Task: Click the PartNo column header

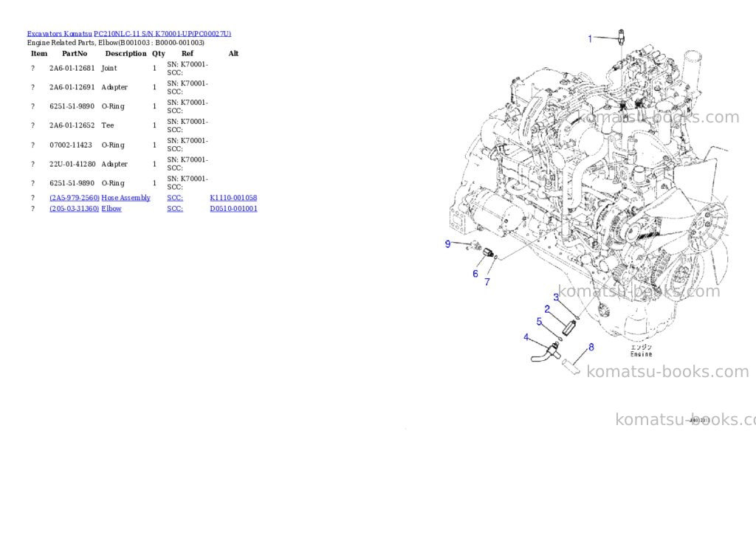Action: coord(75,53)
